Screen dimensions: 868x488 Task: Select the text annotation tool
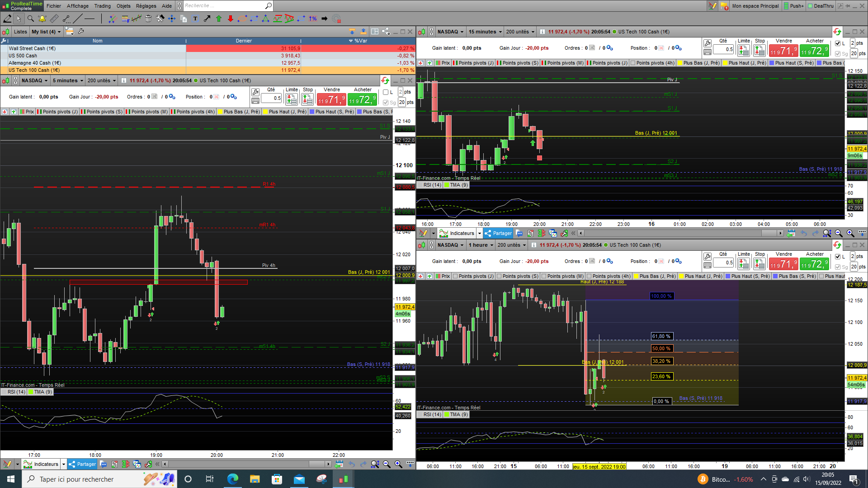tap(195, 19)
